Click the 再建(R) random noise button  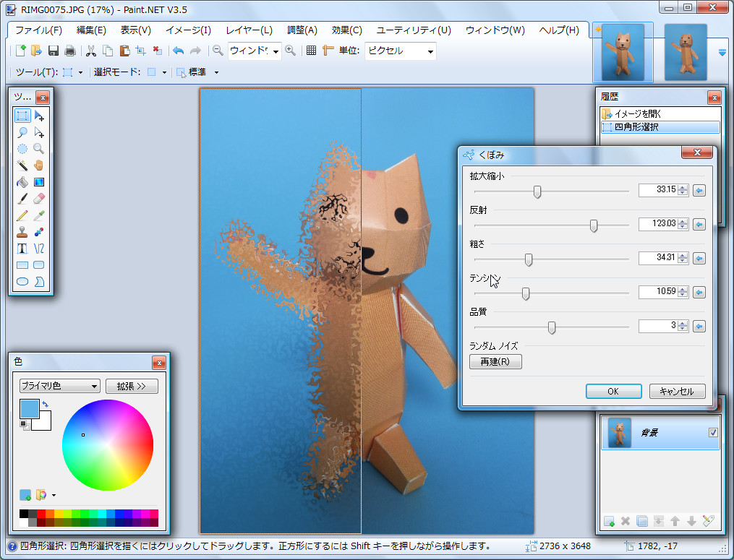(x=495, y=361)
